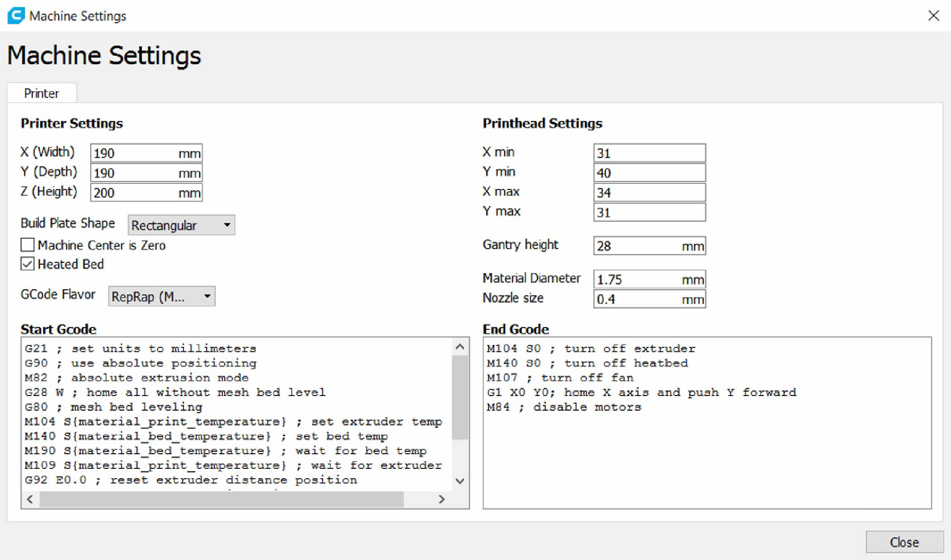
Task: Switch to the Printer tab
Action: [x=42, y=93]
